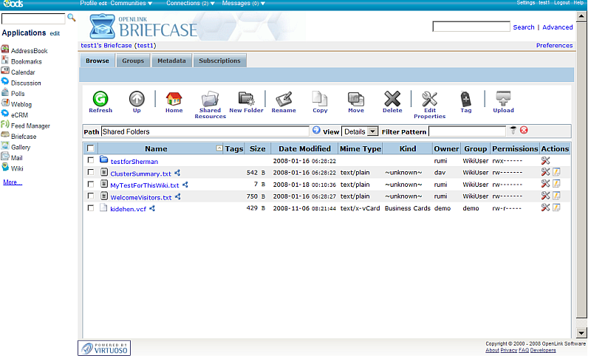This screenshot has height=364, width=591.
Task: Open the Preferences link
Action: click(x=554, y=45)
